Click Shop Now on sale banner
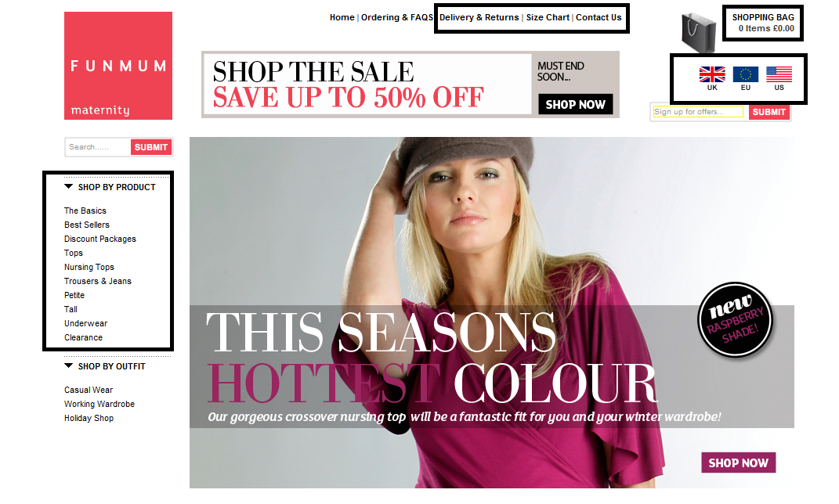The image size is (839, 504). click(x=575, y=104)
